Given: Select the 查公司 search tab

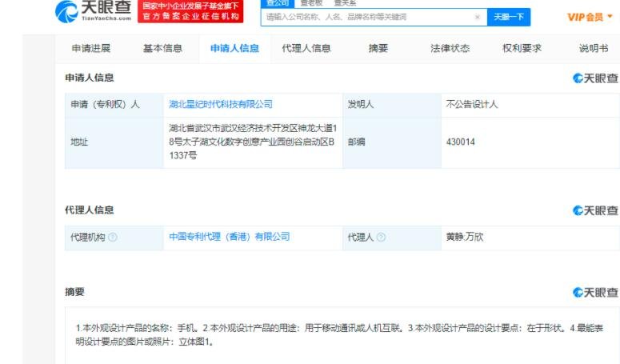Looking at the screenshot, I should (278, 3).
